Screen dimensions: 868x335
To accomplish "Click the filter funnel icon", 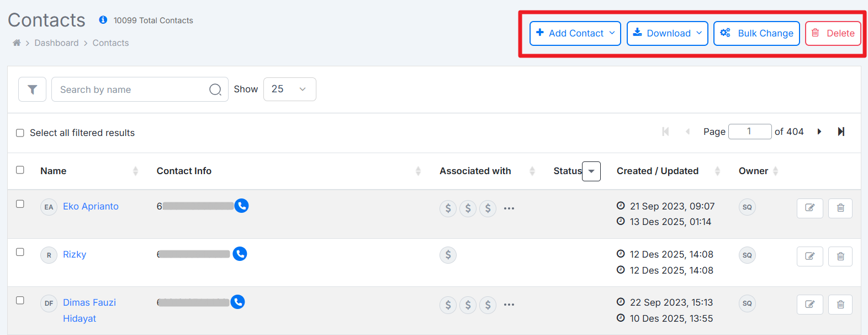I will tap(32, 90).
